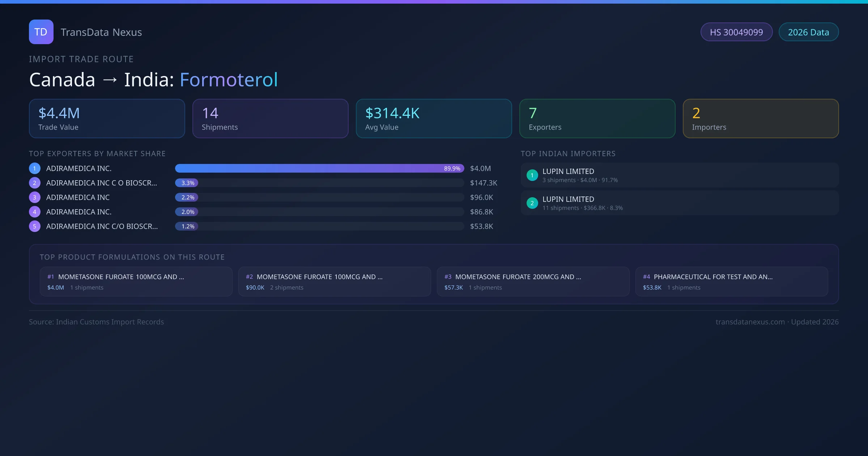The height and width of the screenshot is (456, 868).
Task: Open the 14 Shipments stat card
Action: point(270,118)
